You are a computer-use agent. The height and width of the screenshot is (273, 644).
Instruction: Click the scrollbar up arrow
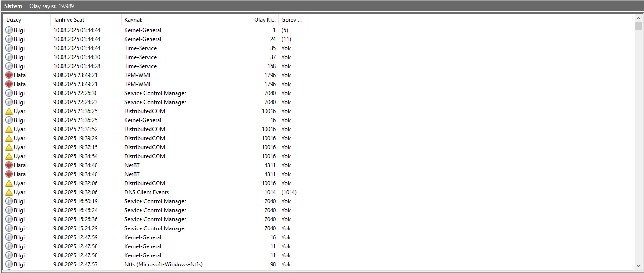tap(638, 18)
